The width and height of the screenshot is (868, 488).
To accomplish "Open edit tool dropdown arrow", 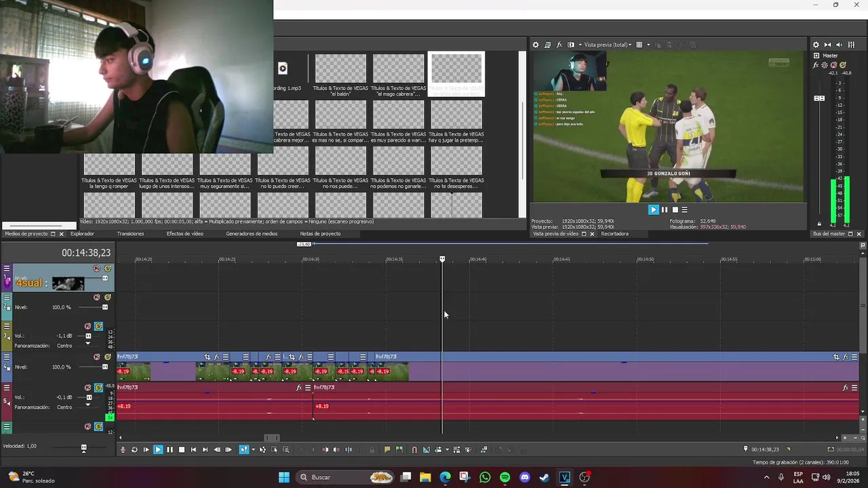I will click(x=253, y=449).
